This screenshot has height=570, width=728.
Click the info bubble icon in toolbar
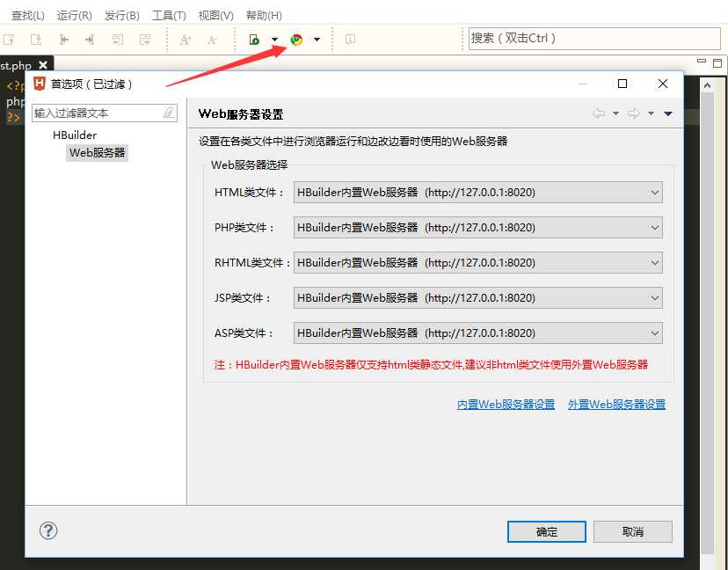(351, 40)
